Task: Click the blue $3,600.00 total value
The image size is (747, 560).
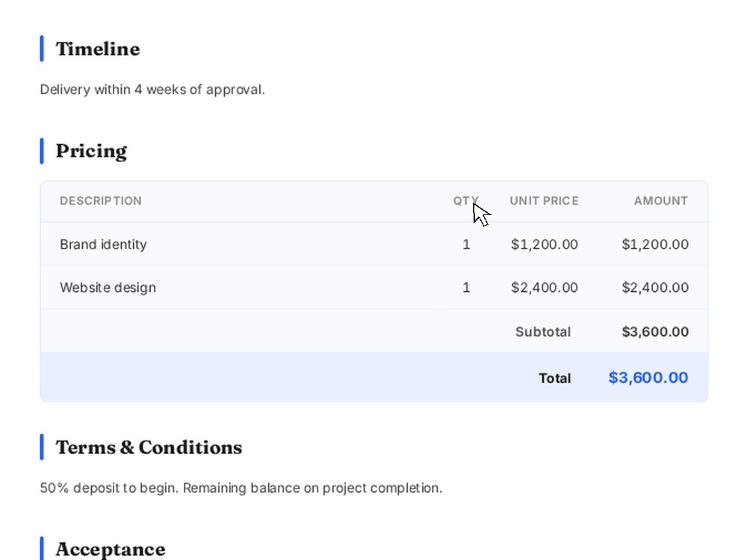Action: pyautogui.click(x=648, y=378)
